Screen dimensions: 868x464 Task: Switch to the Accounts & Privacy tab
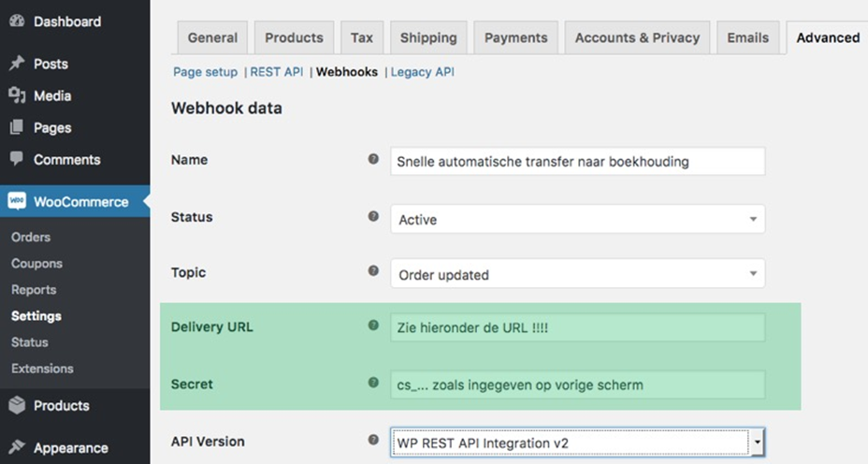(x=637, y=37)
